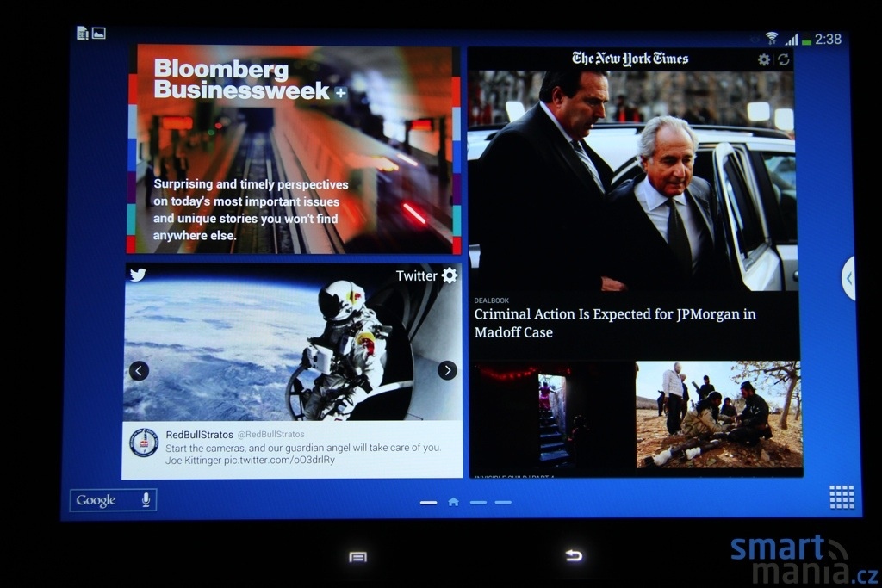Start Google voice search microphone
The width and height of the screenshot is (882, 588).
tap(146, 499)
